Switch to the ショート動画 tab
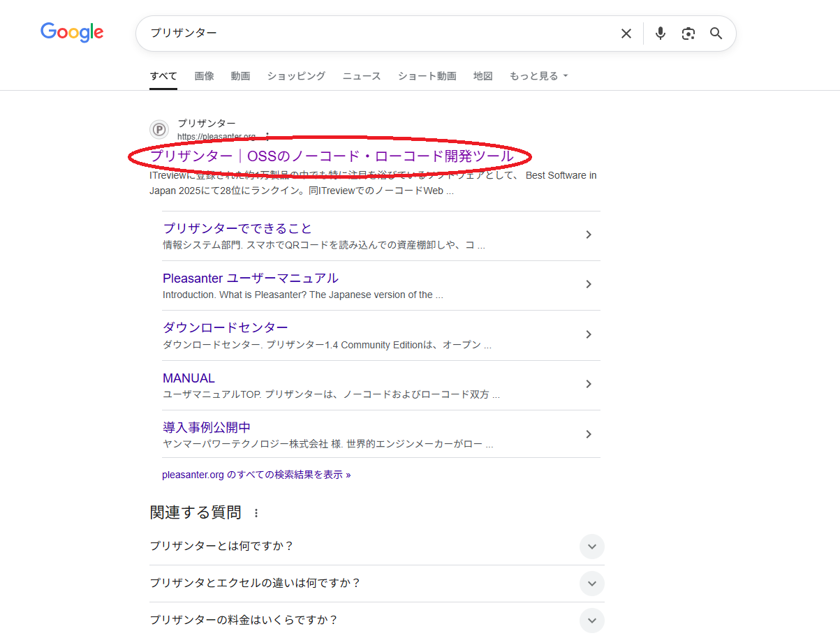 click(x=427, y=76)
